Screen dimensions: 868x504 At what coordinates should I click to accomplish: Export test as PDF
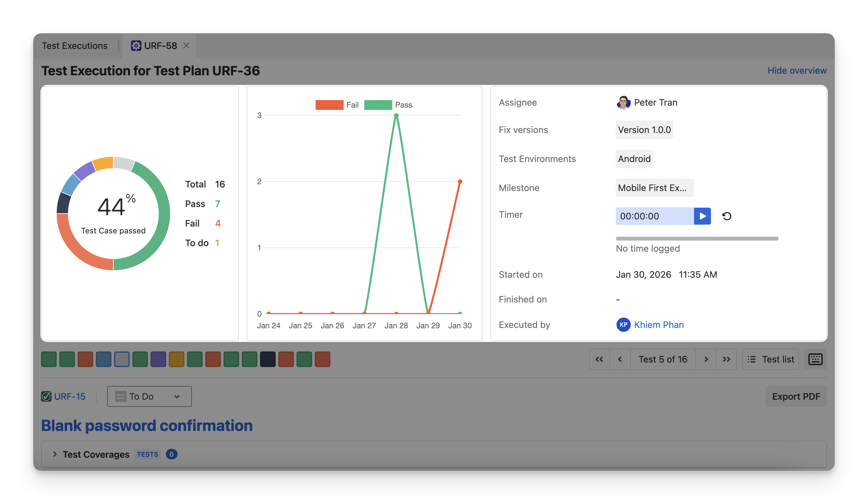click(x=796, y=396)
